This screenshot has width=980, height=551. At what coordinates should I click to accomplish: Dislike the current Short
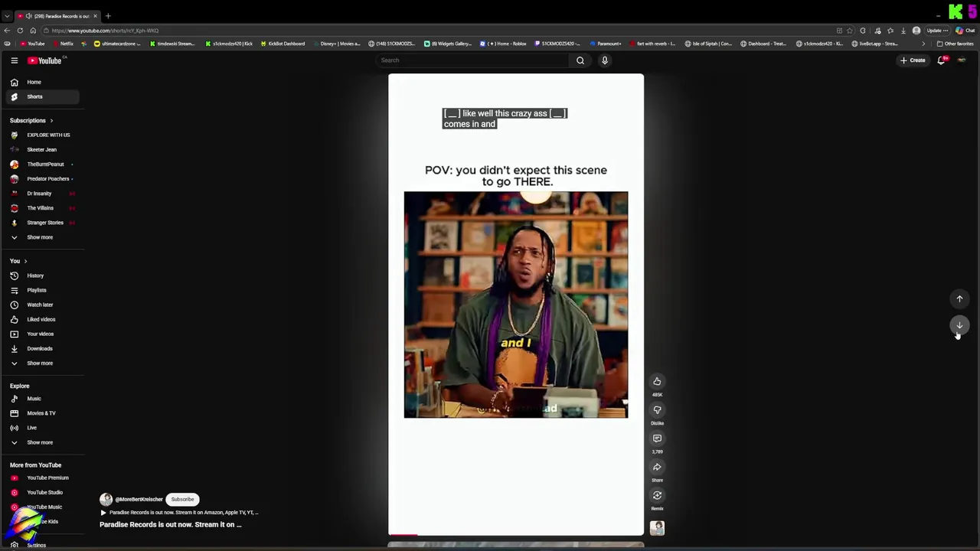click(x=657, y=410)
